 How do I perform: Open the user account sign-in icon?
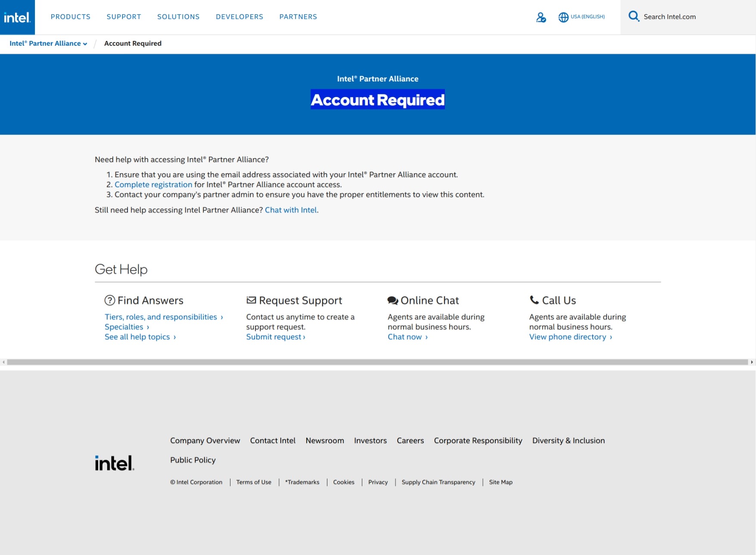click(x=541, y=17)
